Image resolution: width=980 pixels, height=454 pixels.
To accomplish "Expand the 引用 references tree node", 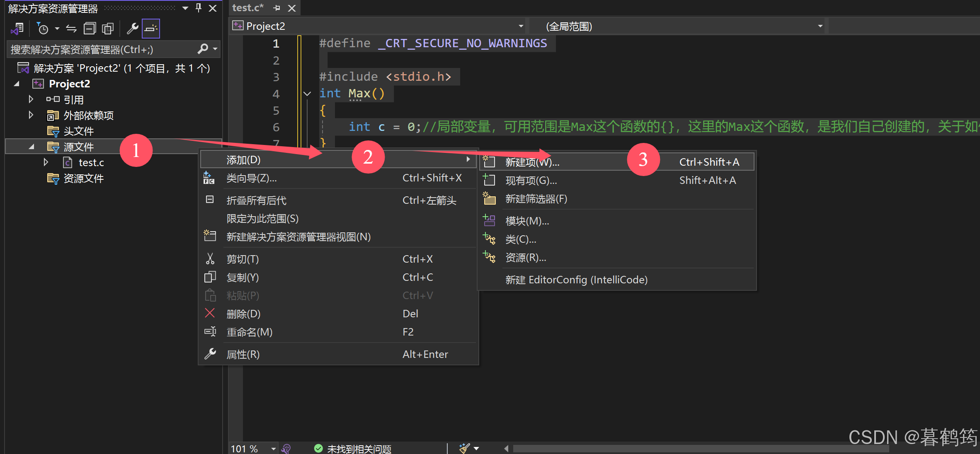I will (x=31, y=99).
